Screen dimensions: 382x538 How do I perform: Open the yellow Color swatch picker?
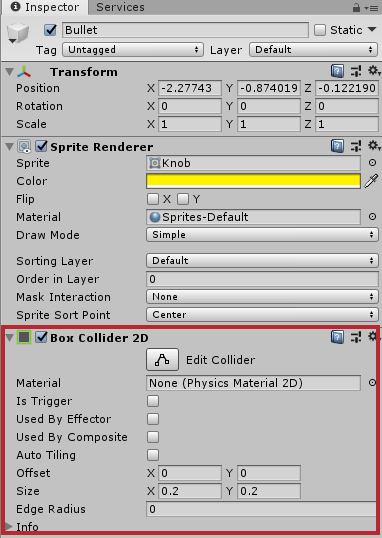click(x=253, y=181)
